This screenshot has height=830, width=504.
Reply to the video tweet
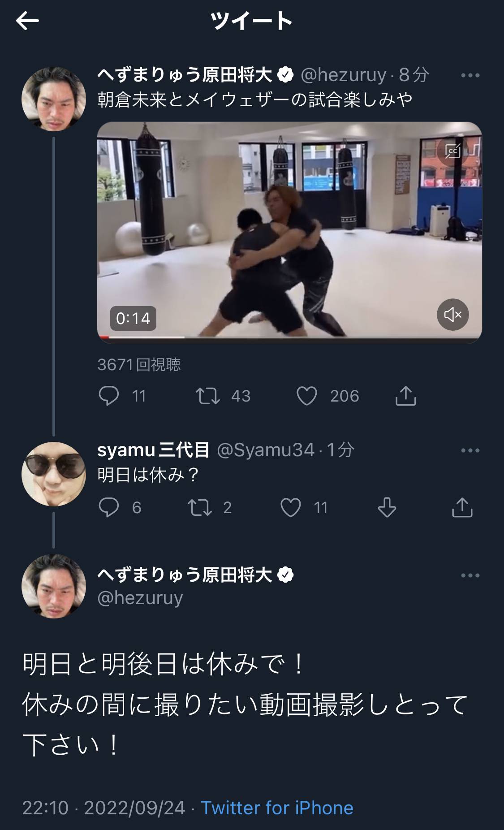click(x=109, y=396)
